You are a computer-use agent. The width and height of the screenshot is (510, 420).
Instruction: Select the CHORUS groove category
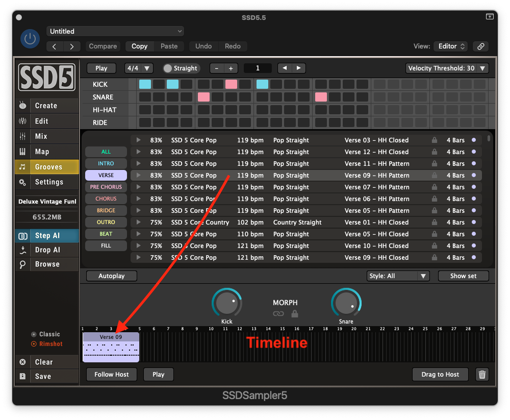coord(106,199)
